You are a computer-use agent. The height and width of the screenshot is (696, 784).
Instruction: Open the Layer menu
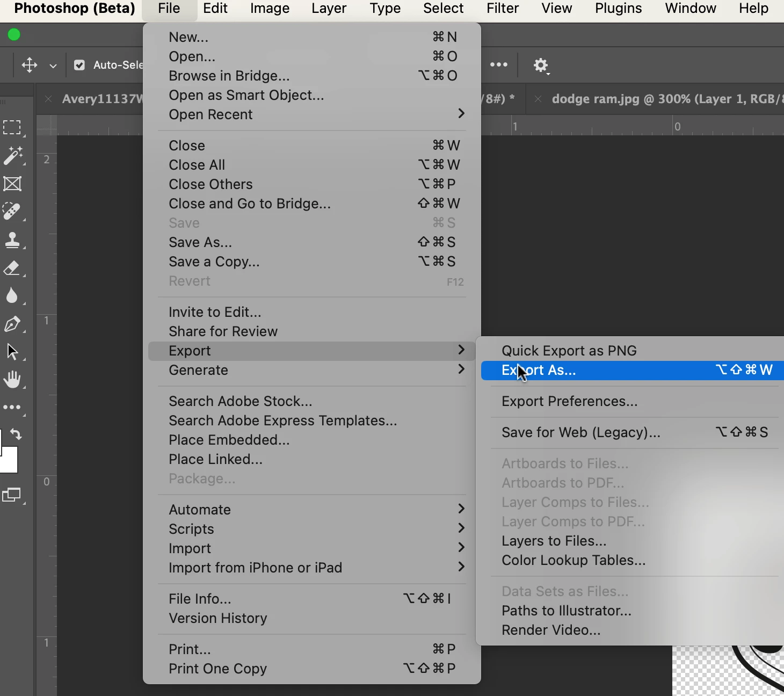point(329,9)
